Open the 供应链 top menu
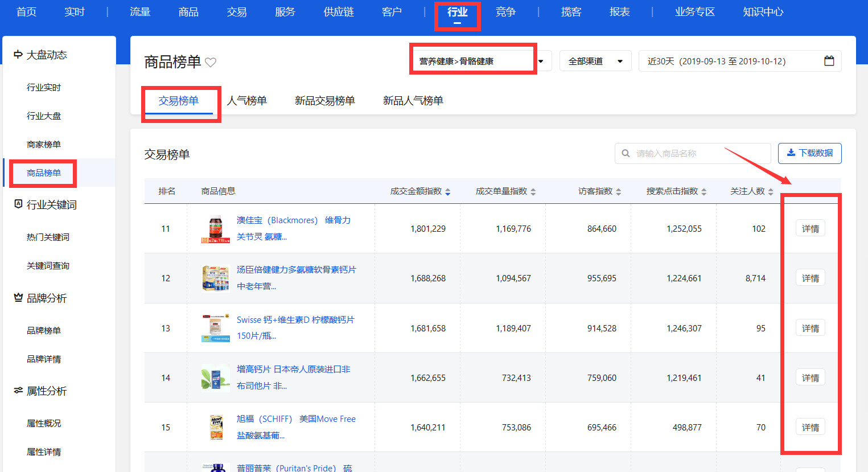Screen dimensions: 868x472 [x=339, y=12]
